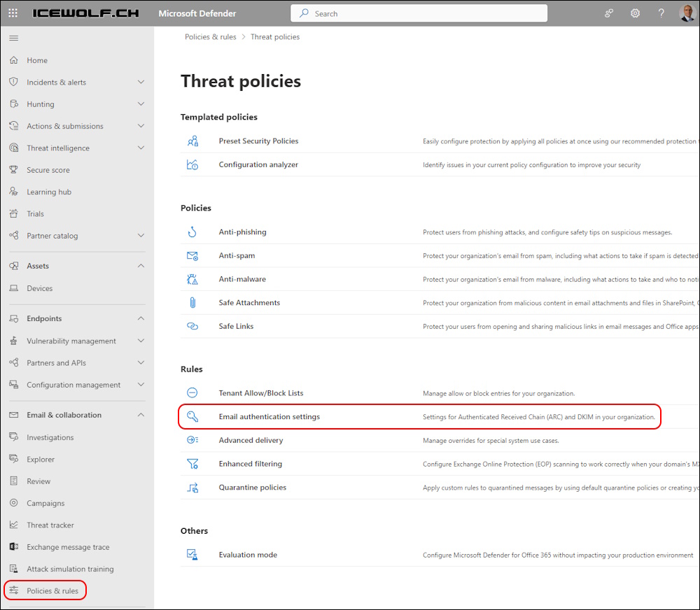Click the Microsoft Defender title

[197, 13]
